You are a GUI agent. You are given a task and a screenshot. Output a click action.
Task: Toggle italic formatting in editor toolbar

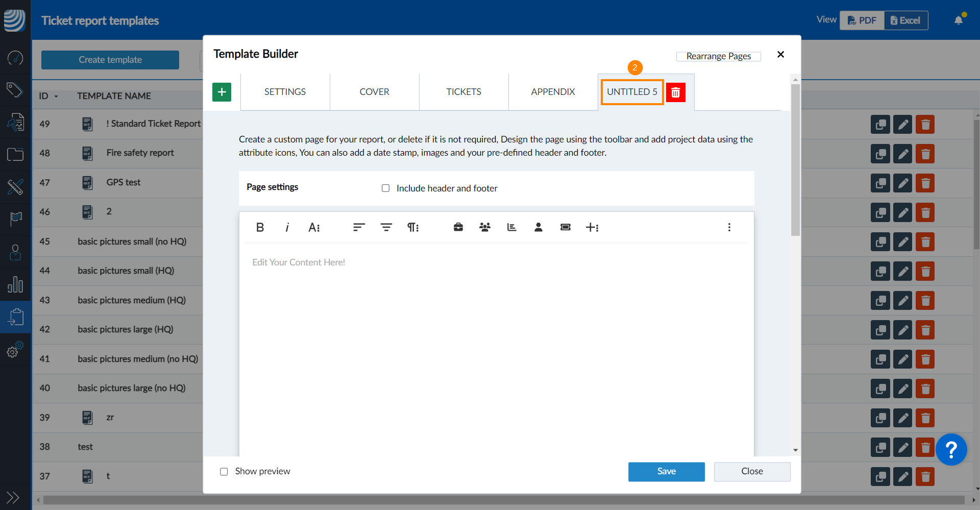pyautogui.click(x=287, y=227)
